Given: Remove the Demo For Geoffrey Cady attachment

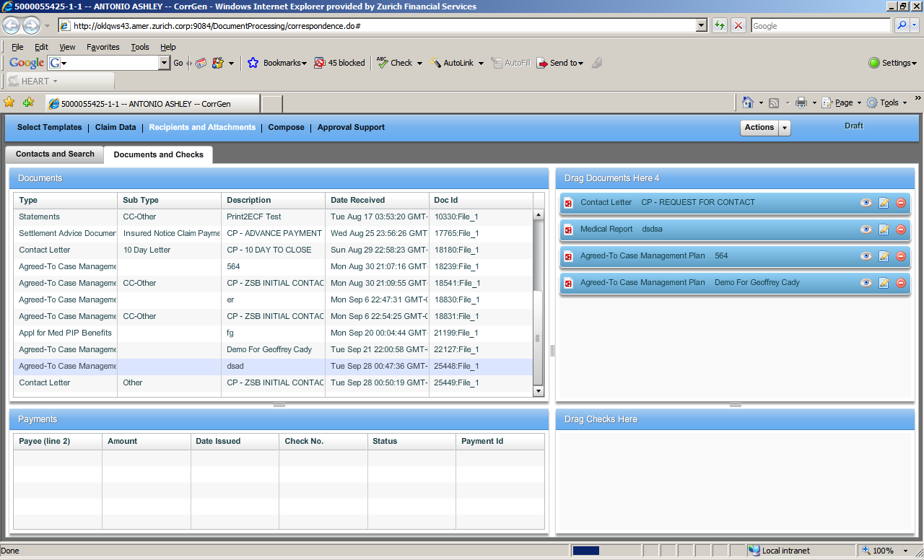Looking at the screenshot, I should click(x=901, y=283).
